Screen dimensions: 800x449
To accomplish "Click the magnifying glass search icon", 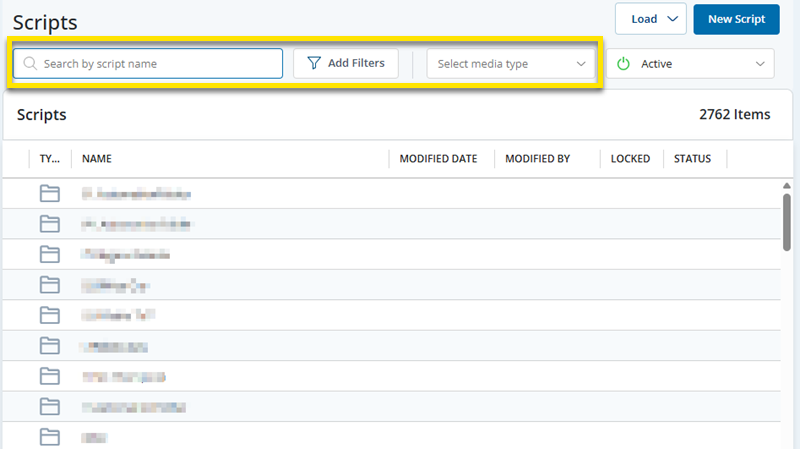I will 30,64.
